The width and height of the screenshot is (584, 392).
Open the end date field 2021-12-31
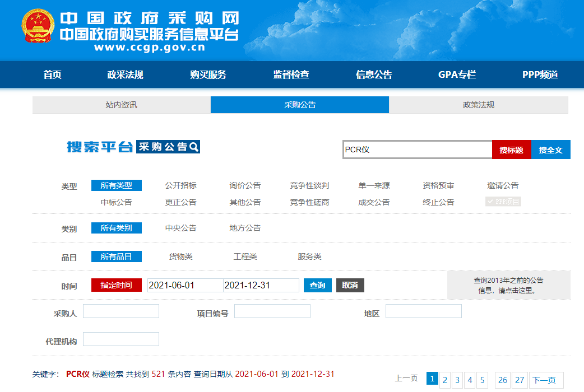pos(261,285)
